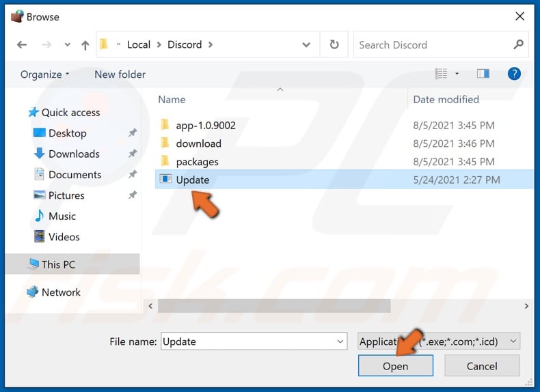
Task: Sort by the Name column
Action: (172, 100)
